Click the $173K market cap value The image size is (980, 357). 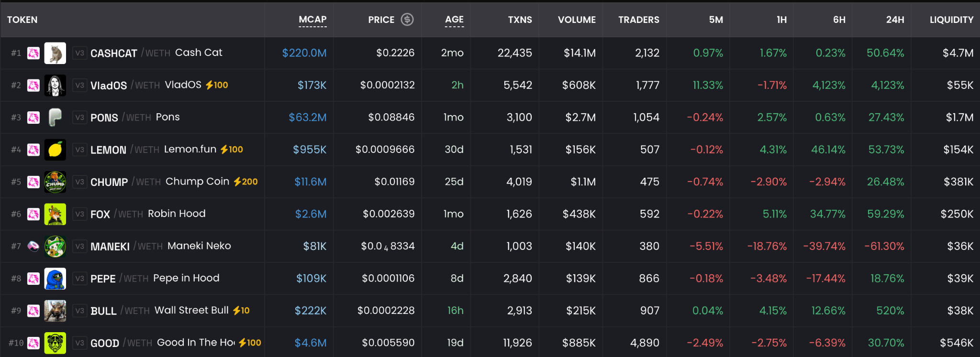tap(312, 85)
